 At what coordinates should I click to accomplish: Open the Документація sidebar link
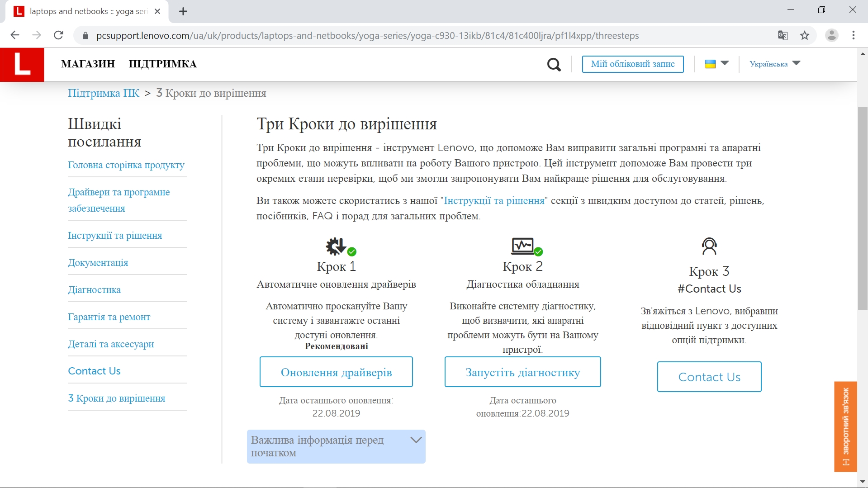[98, 263]
